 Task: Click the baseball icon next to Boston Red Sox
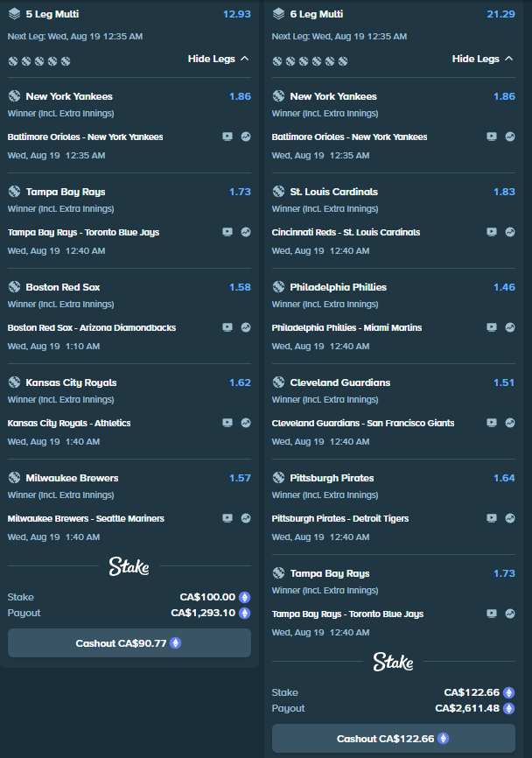(14, 287)
